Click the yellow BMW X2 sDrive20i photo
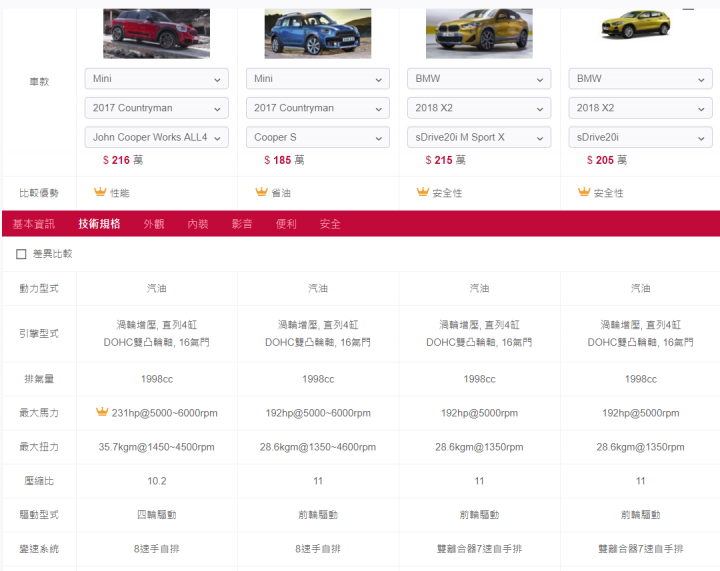Image resolution: width=720 pixels, height=571 pixels. (636, 24)
